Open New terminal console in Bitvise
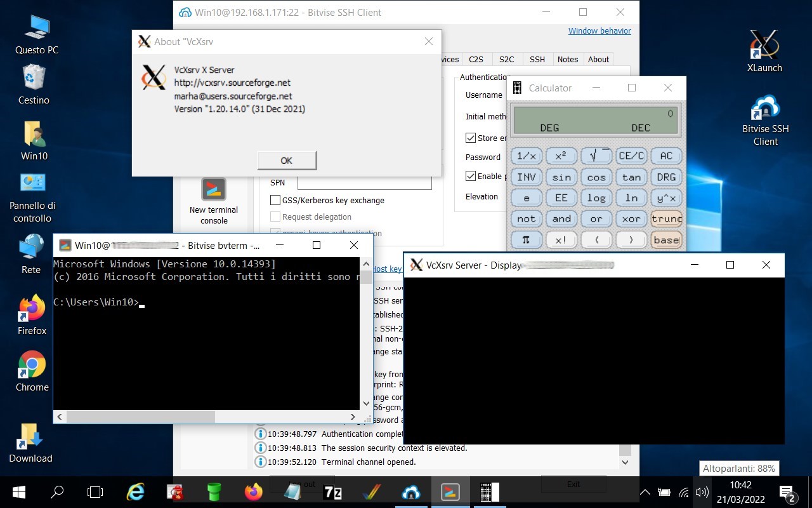This screenshot has width=812, height=508. (x=214, y=199)
